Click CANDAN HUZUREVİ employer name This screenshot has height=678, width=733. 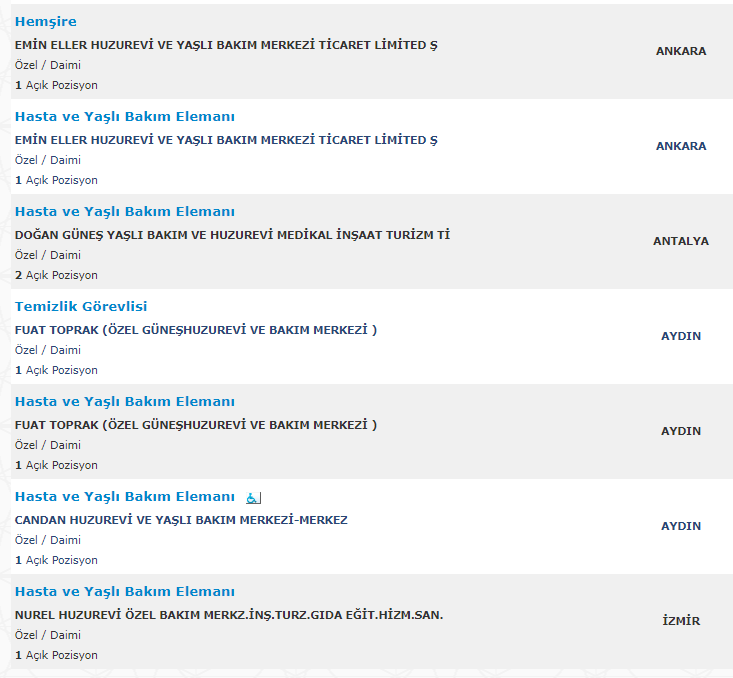pyautogui.click(x=181, y=520)
